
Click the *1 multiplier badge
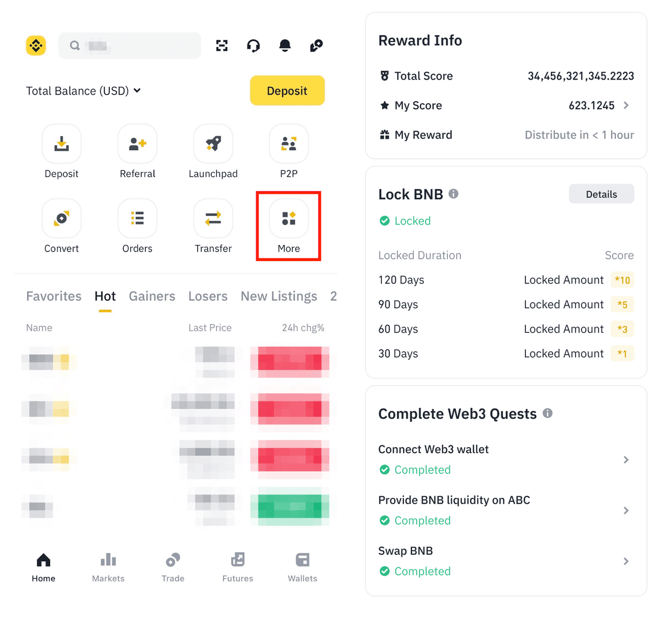(x=622, y=354)
